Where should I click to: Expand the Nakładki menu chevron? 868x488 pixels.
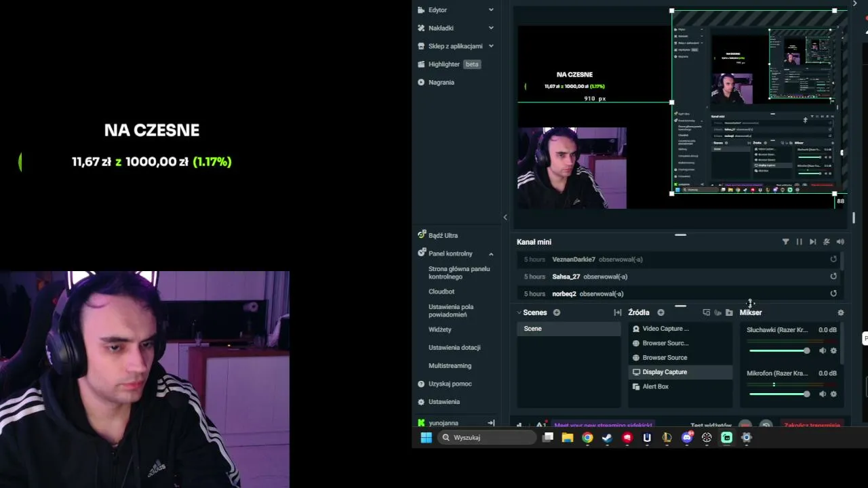pyautogui.click(x=491, y=28)
